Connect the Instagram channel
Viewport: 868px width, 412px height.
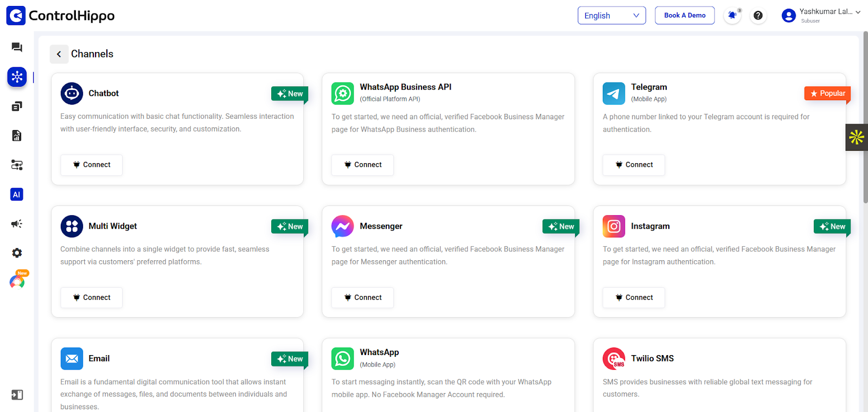(634, 298)
